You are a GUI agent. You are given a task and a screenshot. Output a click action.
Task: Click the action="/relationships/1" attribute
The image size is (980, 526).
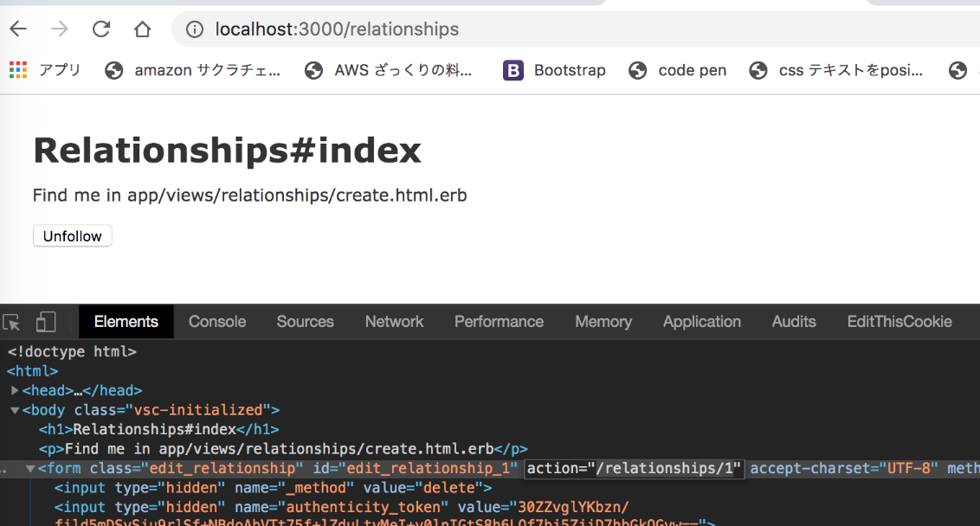pos(634,469)
